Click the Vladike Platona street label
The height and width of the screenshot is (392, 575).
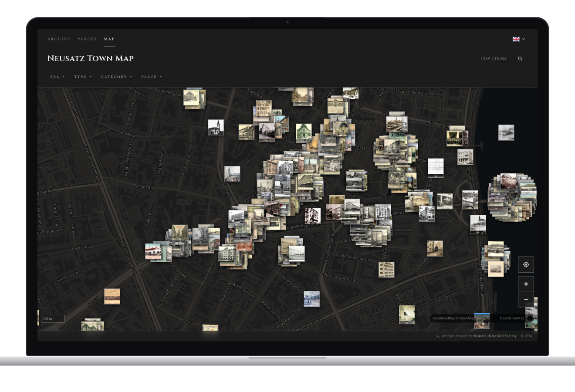[x=355, y=257]
